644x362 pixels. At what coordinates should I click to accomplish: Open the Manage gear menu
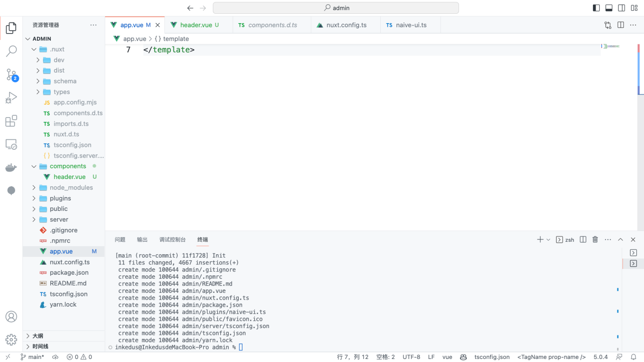[11, 340]
